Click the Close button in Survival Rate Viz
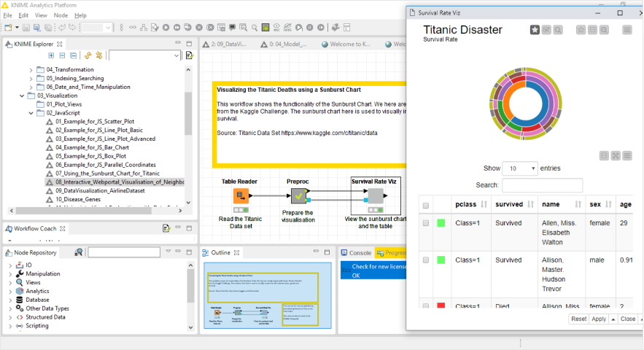This screenshot has height=350, width=644. pos(627,319)
